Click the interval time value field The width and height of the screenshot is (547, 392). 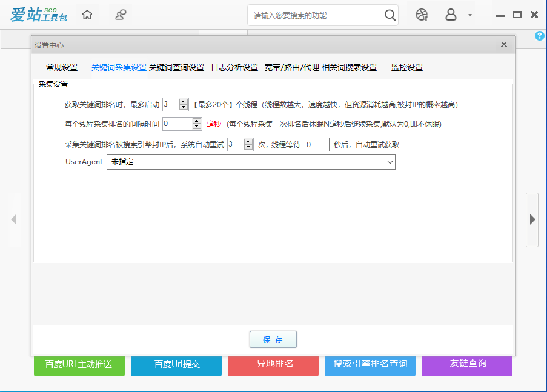pos(177,124)
